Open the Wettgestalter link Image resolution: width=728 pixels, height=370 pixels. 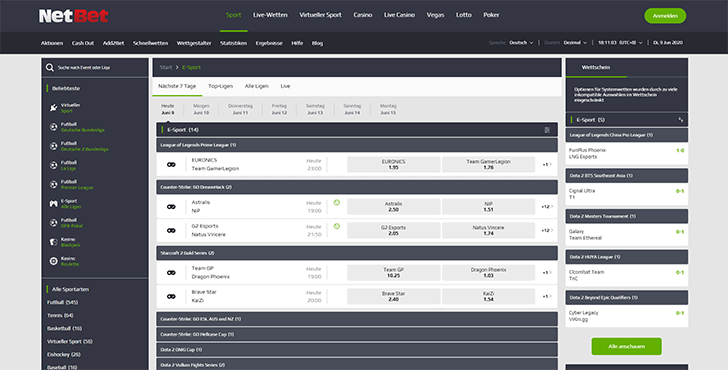click(x=194, y=43)
